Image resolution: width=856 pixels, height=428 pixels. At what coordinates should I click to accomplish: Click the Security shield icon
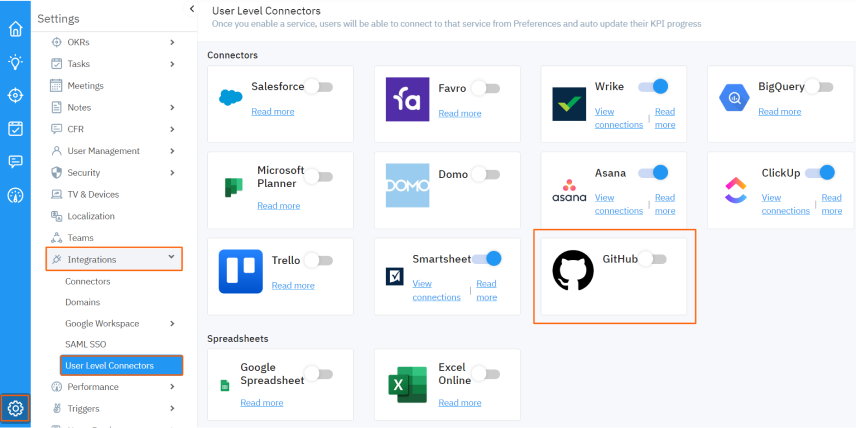[x=56, y=173]
